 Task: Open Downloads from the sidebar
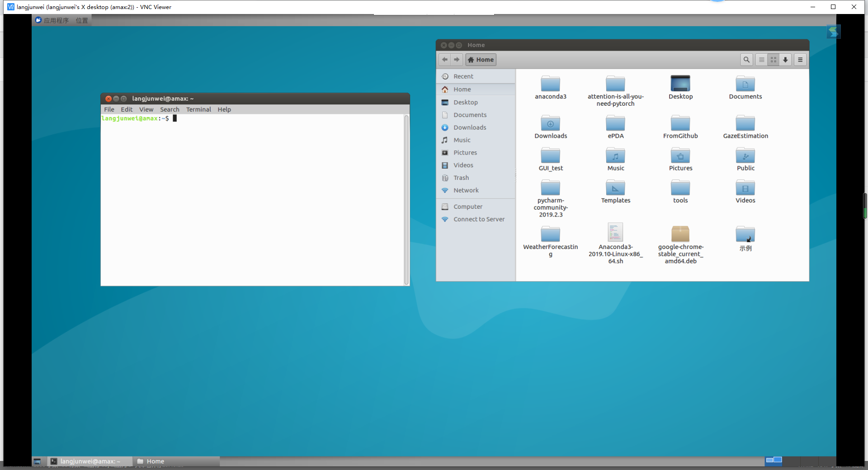(470, 127)
